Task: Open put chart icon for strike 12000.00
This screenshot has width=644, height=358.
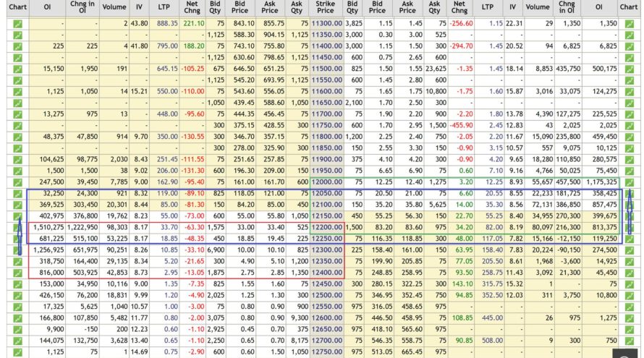Action: pos(630,182)
